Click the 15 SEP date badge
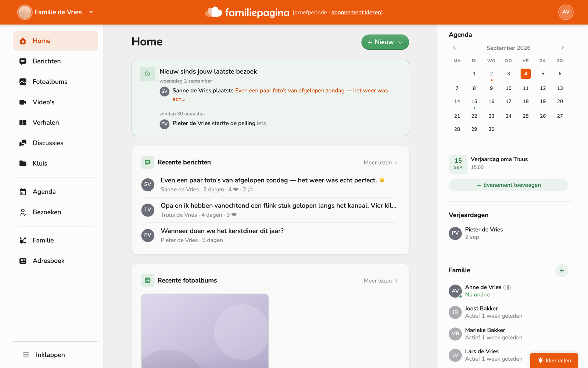This screenshot has height=368, width=588. click(458, 164)
